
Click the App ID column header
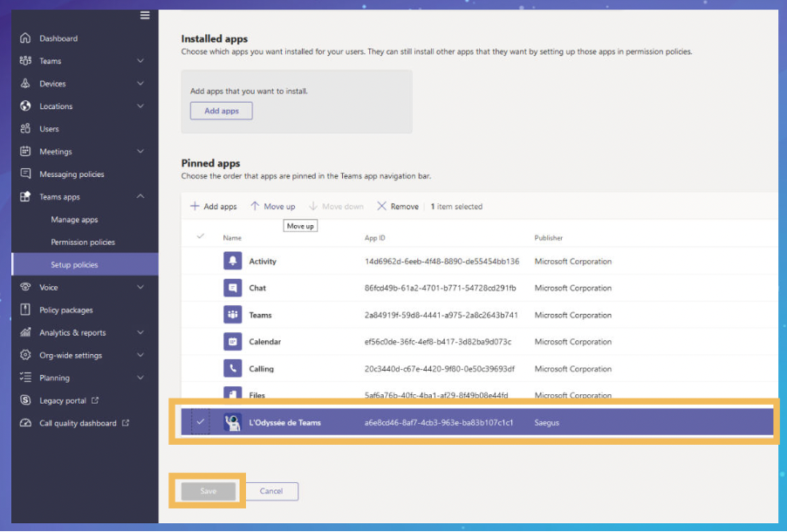(375, 238)
